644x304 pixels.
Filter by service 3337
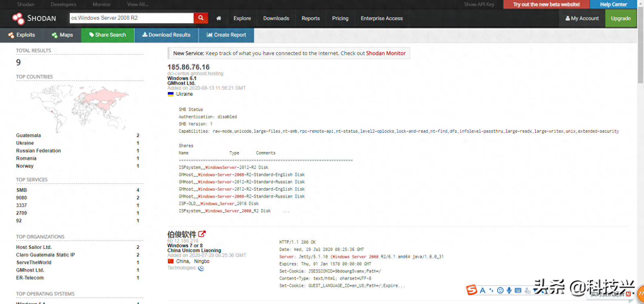coord(21,205)
